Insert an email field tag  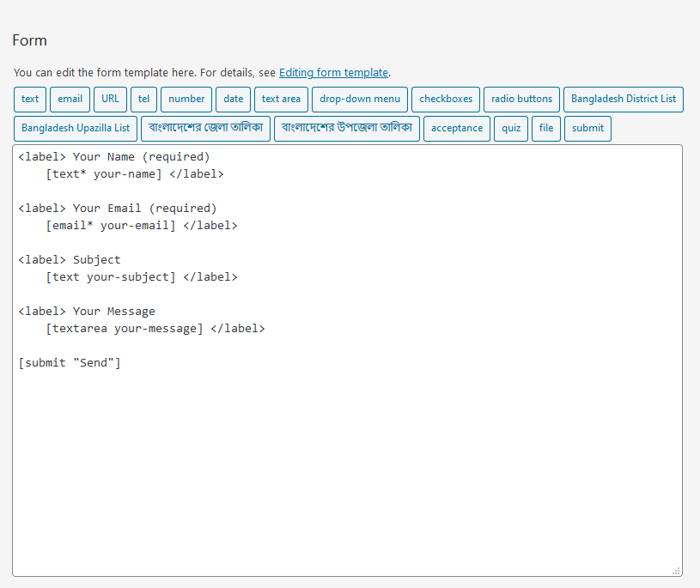click(70, 99)
